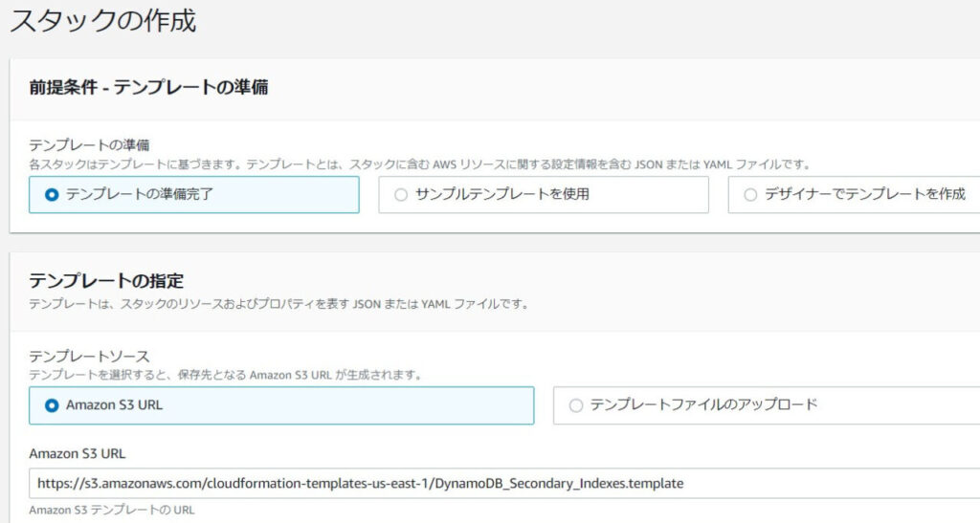Click the テンプレートの指定 description about スタックのリソース
This screenshot has width=980, height=523.
[x=278, y=305]
